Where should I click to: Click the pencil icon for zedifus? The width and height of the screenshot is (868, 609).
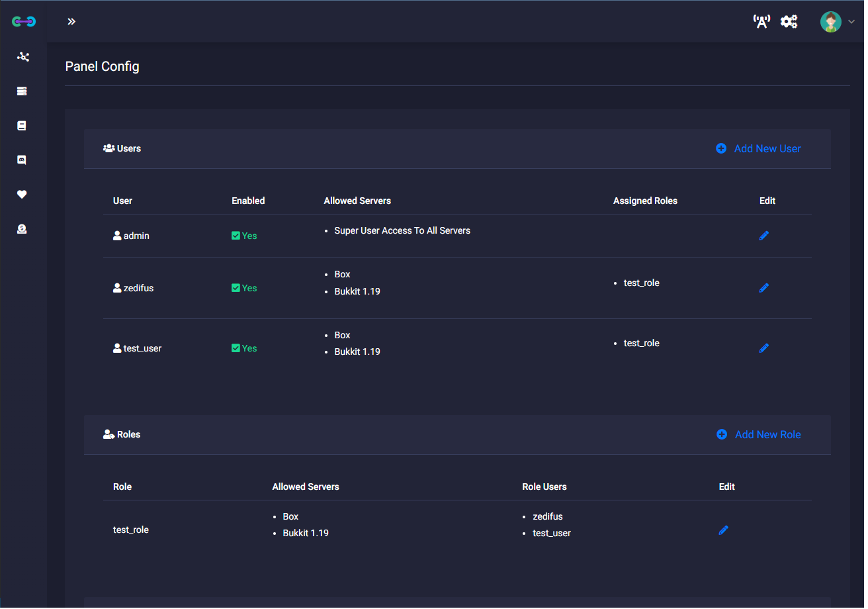[763, 288]
